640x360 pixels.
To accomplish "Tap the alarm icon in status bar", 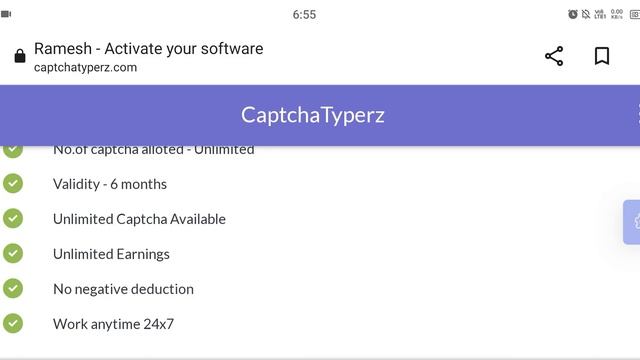I will point(573,14).
